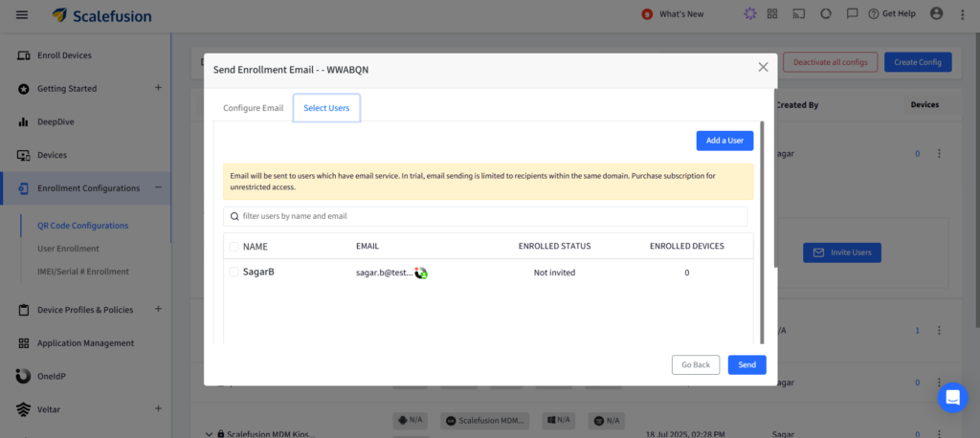This screenshot has width=980, height=438.
Task: Switch to the Configure Email tab
Action: click(x=253, y=108)
